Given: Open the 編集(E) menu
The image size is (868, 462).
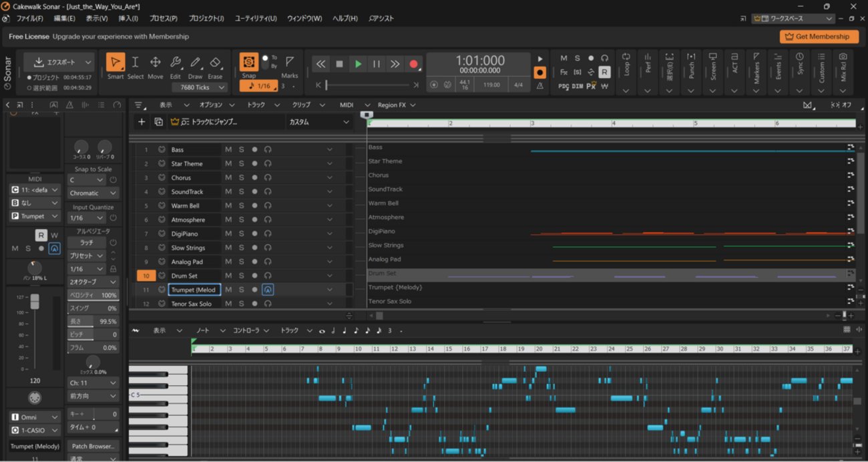Looking at the screenshot, I should 64,19.
